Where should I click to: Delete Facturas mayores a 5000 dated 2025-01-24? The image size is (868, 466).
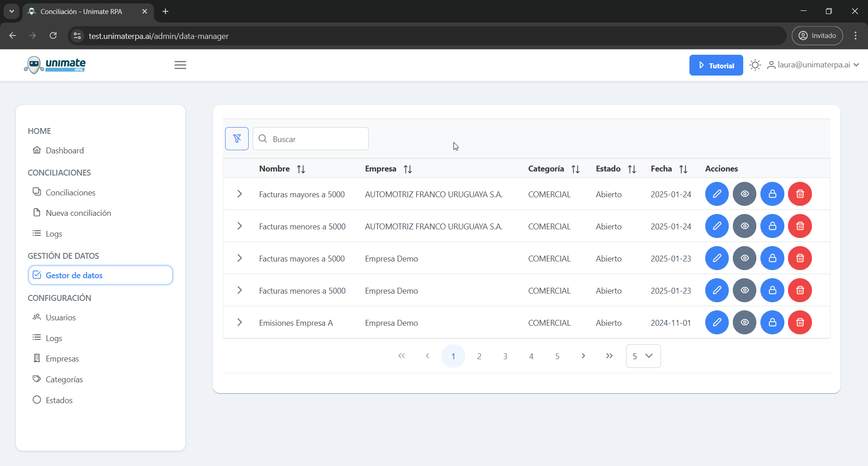800,194
